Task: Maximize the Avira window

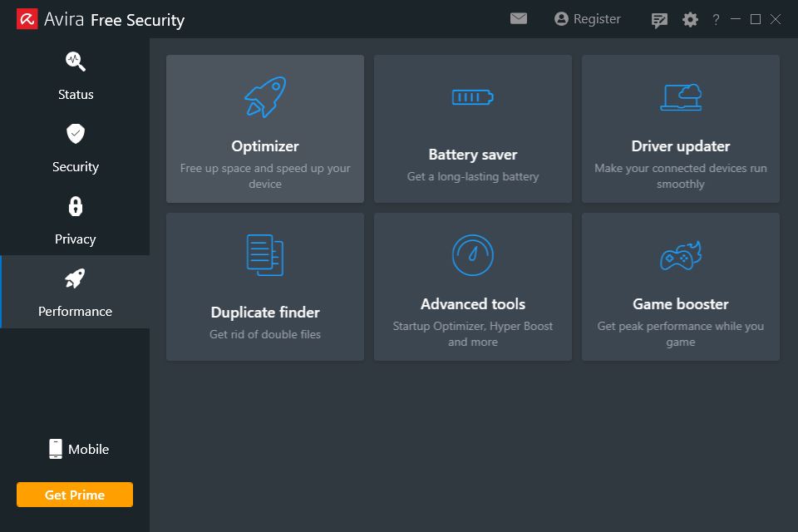Action: 756,19
